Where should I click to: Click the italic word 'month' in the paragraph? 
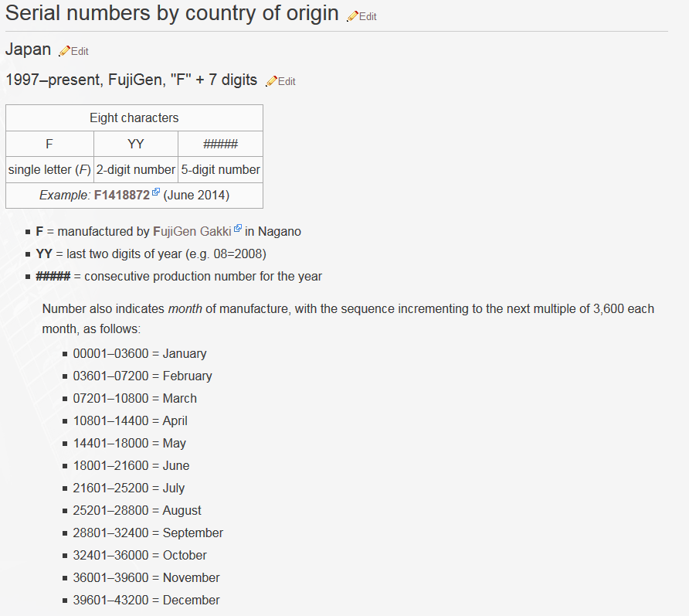(x=185, y=308)
